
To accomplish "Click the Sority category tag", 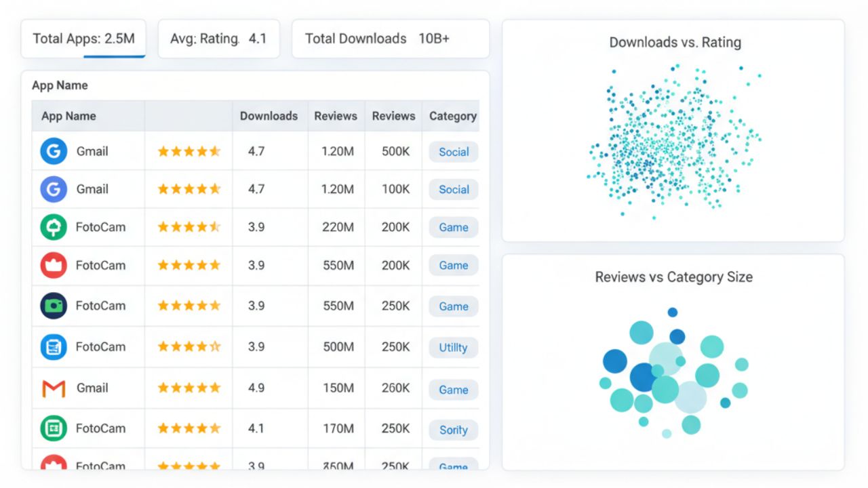I will pos(453,430).
